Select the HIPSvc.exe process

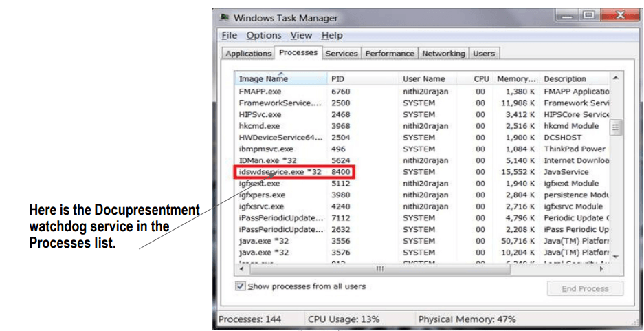pyautogui.click(x=422, y=114)
